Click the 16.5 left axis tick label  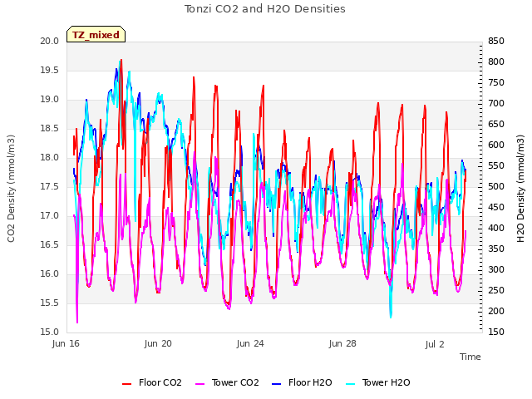point(50,244)
